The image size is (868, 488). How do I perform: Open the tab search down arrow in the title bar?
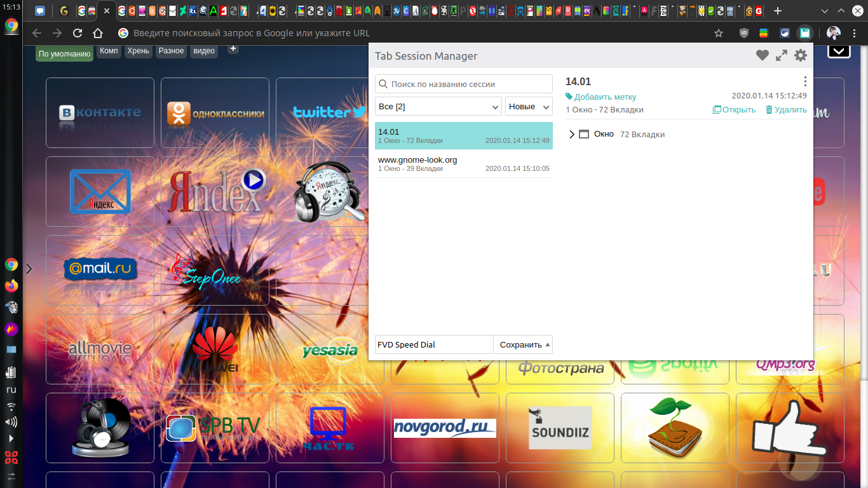pos(825,11)
